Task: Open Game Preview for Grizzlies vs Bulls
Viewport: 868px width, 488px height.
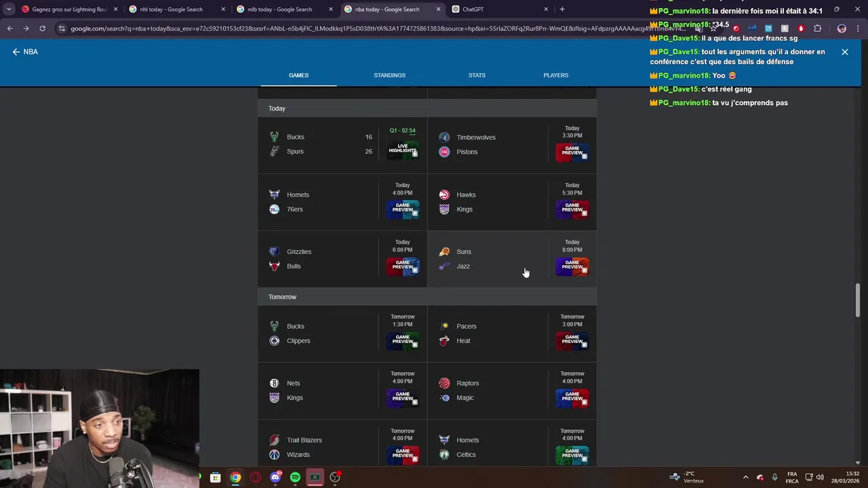Action: point(403,266)
